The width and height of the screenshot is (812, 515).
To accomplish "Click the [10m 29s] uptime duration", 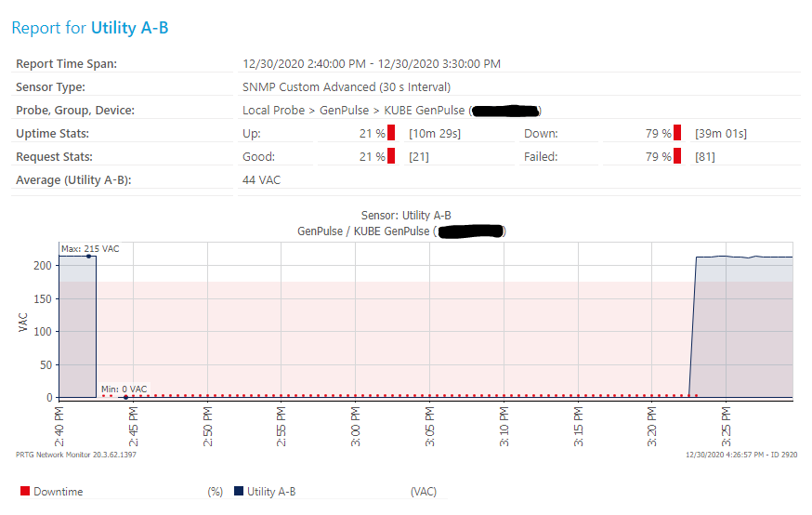I will (435, 134).
